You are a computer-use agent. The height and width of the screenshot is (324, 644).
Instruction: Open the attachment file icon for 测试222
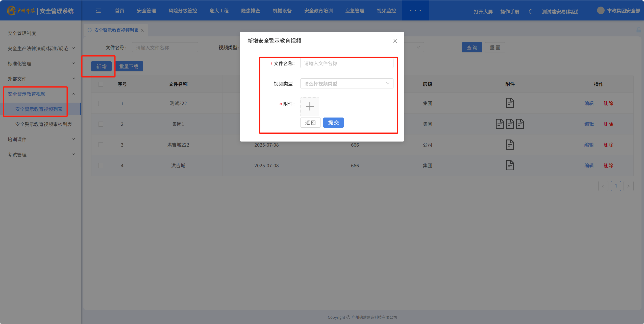point(510,103)
